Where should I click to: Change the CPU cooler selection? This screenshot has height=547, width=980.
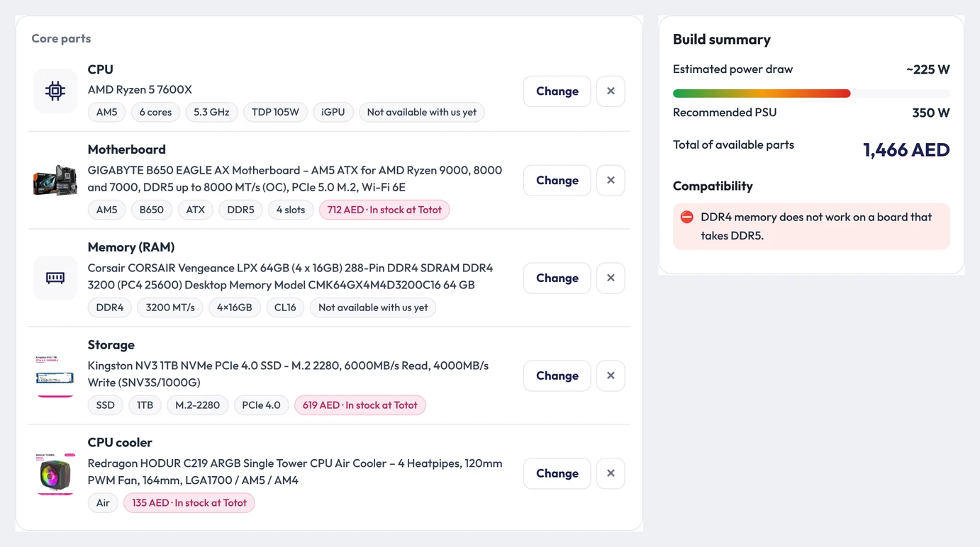[557, 474]
